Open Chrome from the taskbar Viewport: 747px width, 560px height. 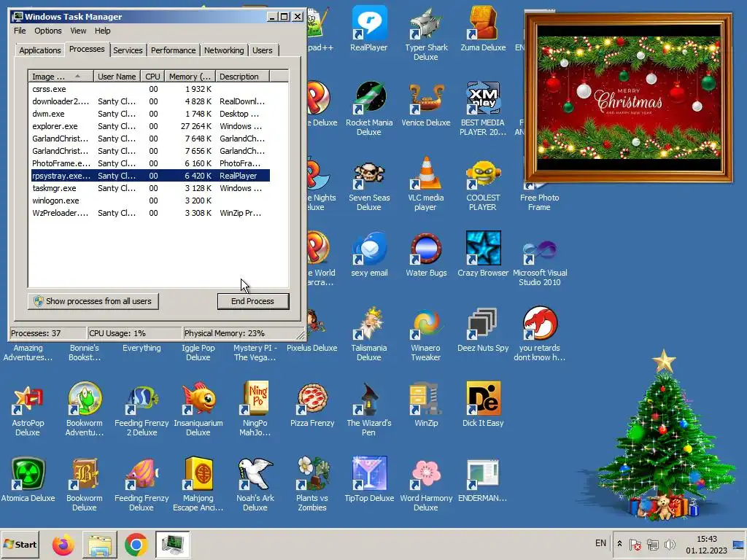(x=136, y=544)
